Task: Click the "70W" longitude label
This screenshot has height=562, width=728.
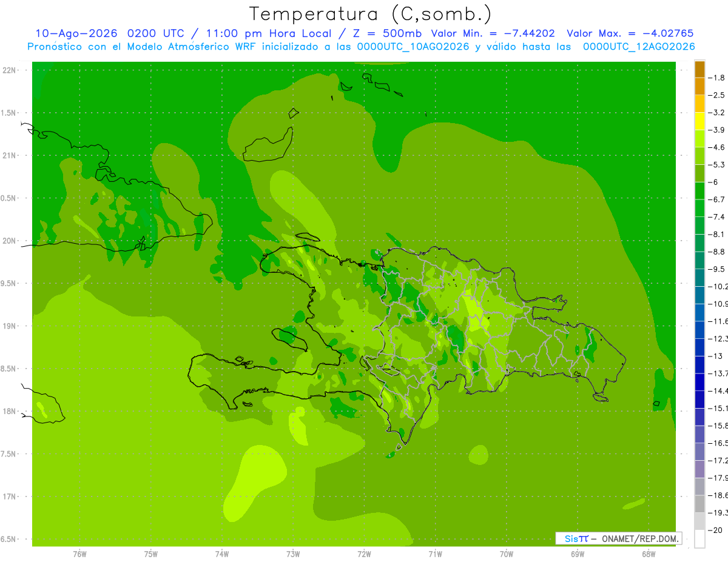Action: [507, 554]
